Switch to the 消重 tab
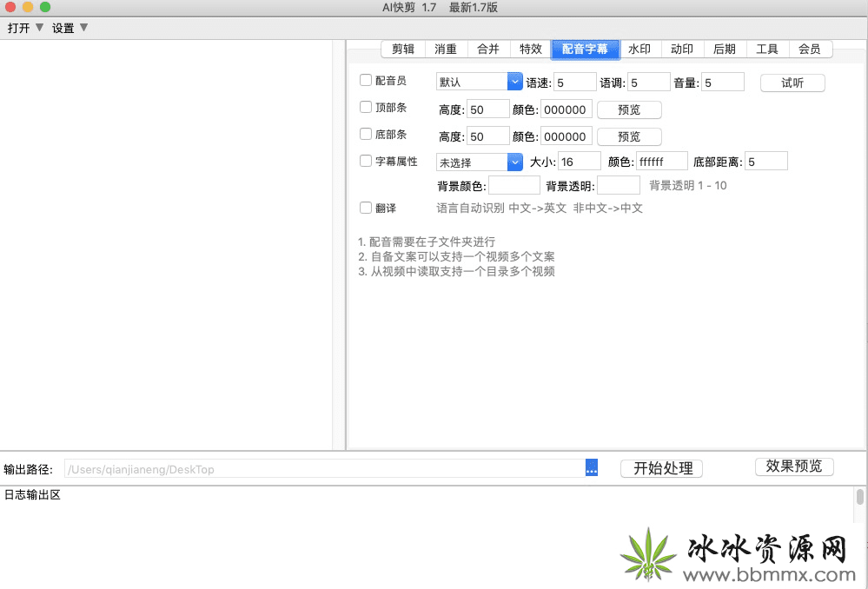The image size is (868, 589). (x=446, y=50)
